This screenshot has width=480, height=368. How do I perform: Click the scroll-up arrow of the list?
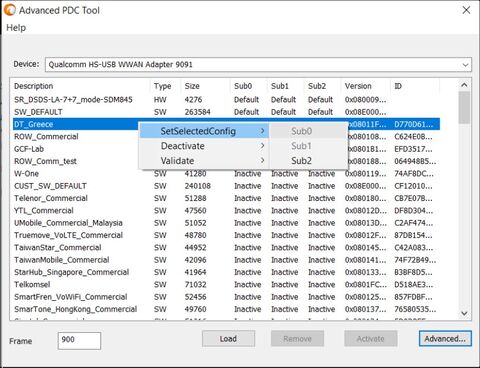point(464,85)
